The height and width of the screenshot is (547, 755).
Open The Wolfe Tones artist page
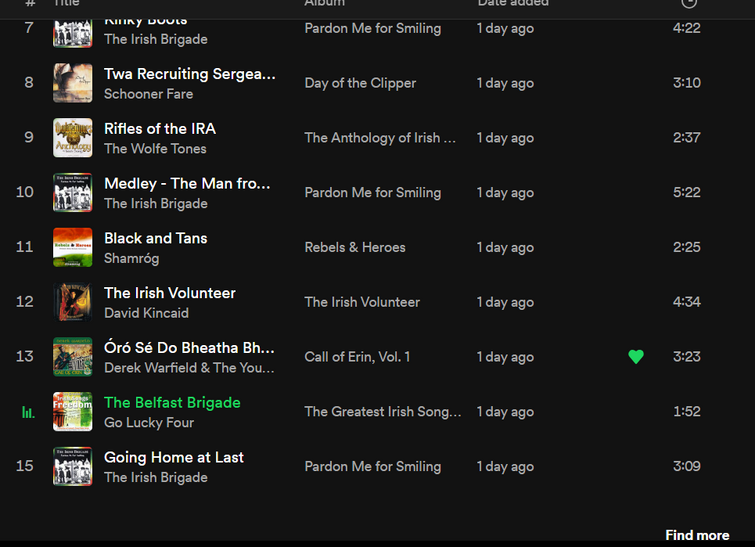click(155, 149)
